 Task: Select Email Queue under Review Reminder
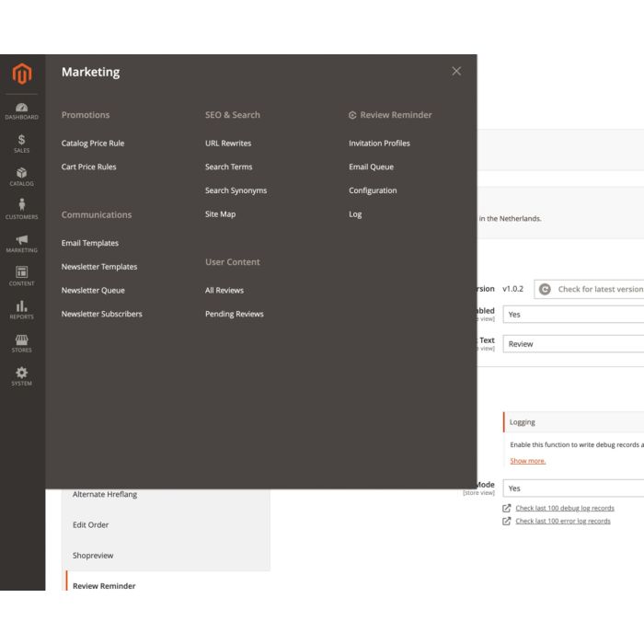coord(371,167)
